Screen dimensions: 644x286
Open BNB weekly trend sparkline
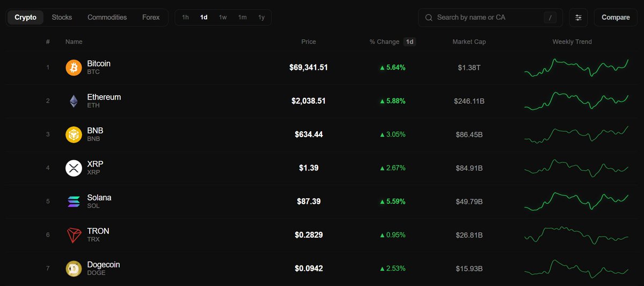point(576,134)
